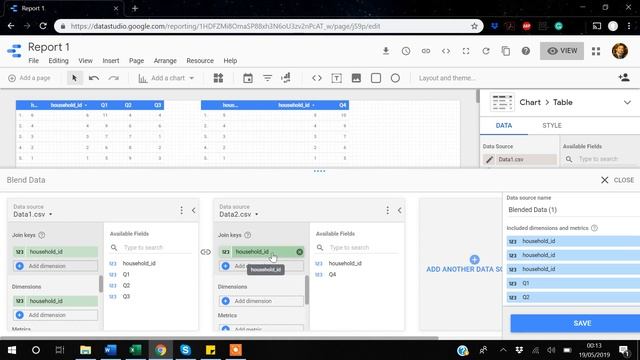
Task: Edit Data1.csv data source pencil icon
Action: pyautogui.click(x=489, y=160)
